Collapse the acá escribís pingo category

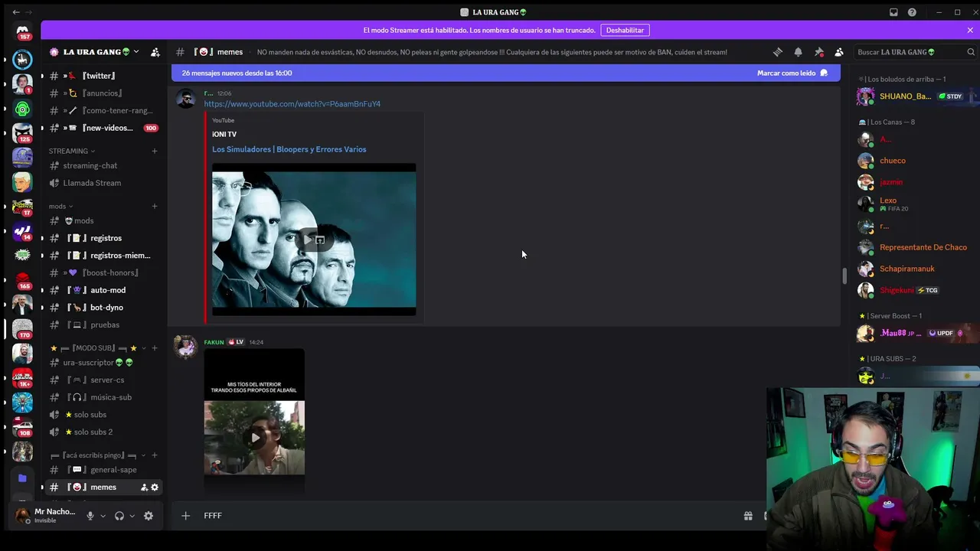tap(97, 455)
